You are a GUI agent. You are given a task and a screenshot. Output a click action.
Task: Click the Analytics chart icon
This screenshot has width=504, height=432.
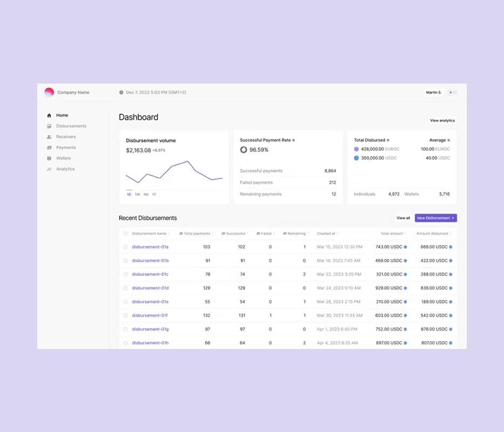tap(49, 169)
